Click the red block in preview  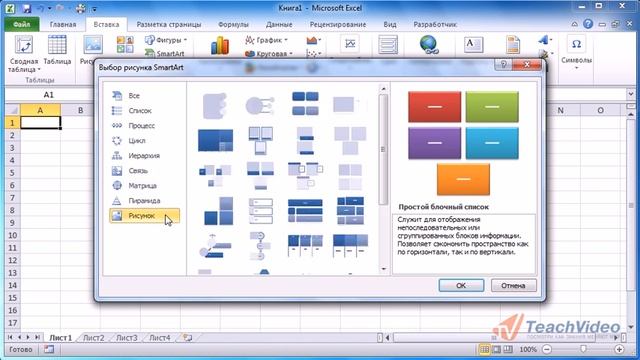pyautogui.click(x=435, y=107)
